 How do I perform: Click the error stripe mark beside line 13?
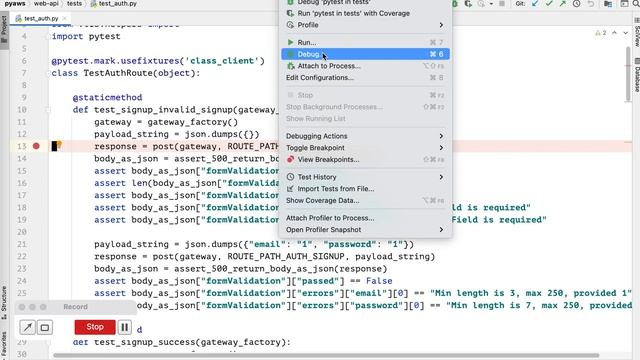628,142
